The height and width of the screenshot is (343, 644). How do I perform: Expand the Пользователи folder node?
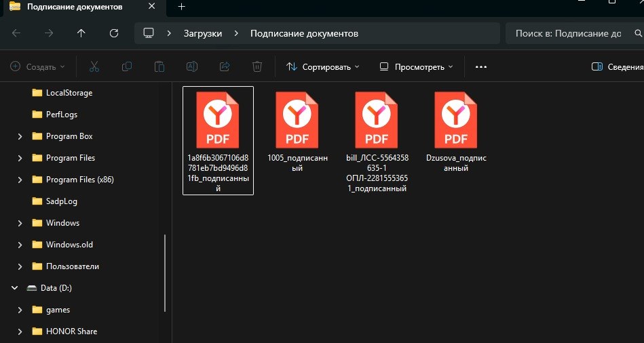click(x=19, y=266)
